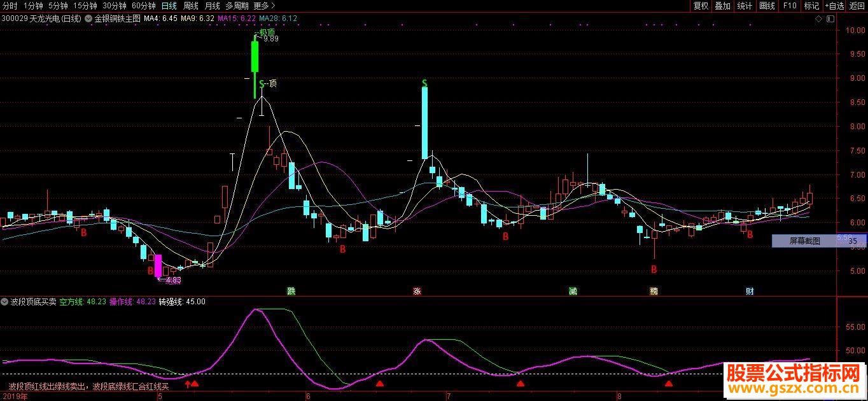This screenshot has width=868, height=401.
Task: Click the green S marker near 顶 label
Action: point(262,83)
